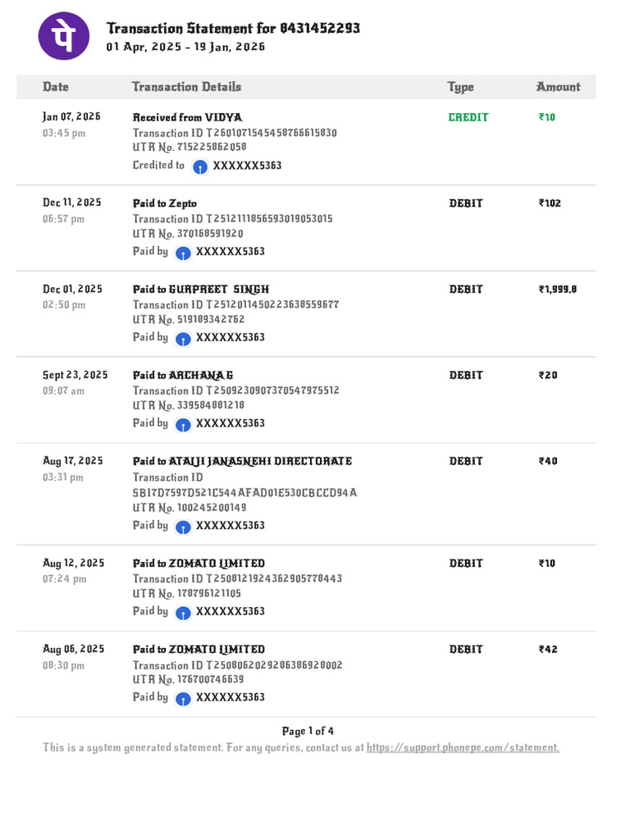630x840 pixels.
Task: Select the green CREDIT type label
Action: pos(468,117)
